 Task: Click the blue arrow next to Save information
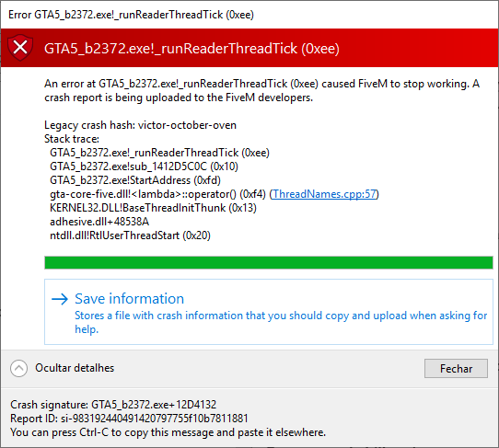tap(60, 299)
